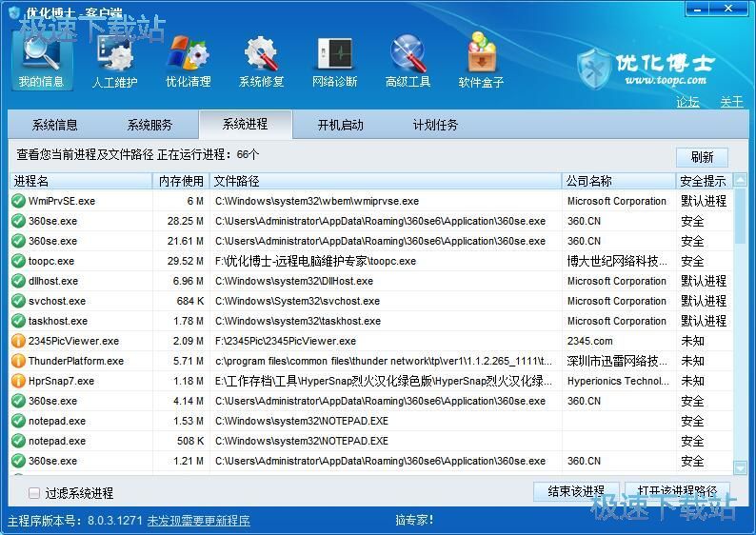Click 默认进程 status of svchost.exe
This screenshot has height=535, width=756.
point(704,301)
